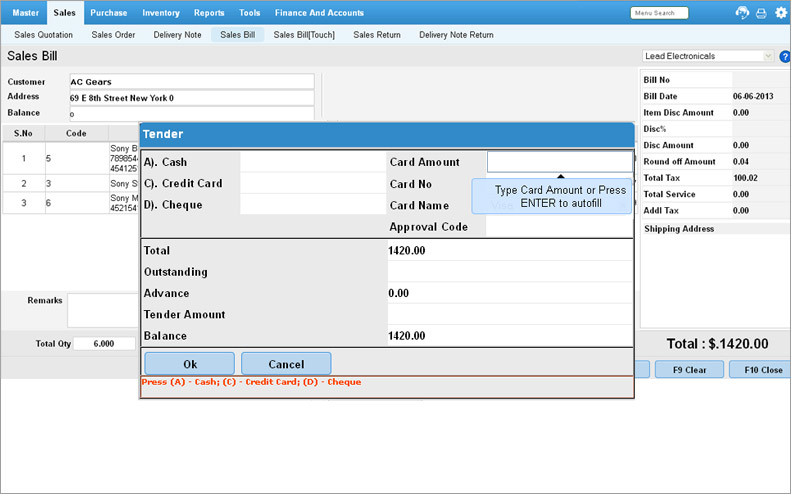Click the Bill No field
This screenshot has height=494, width=791.
click(x=761, y=80)
